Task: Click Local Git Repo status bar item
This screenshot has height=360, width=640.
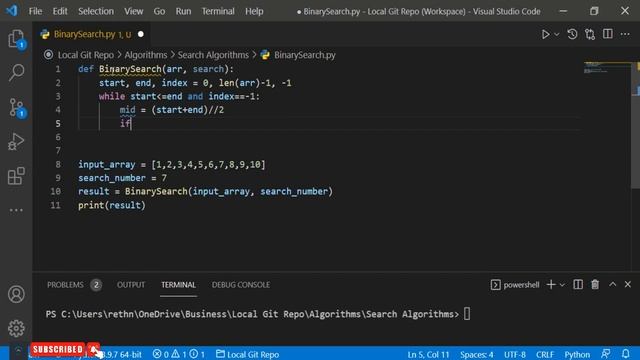Action: 248,354
